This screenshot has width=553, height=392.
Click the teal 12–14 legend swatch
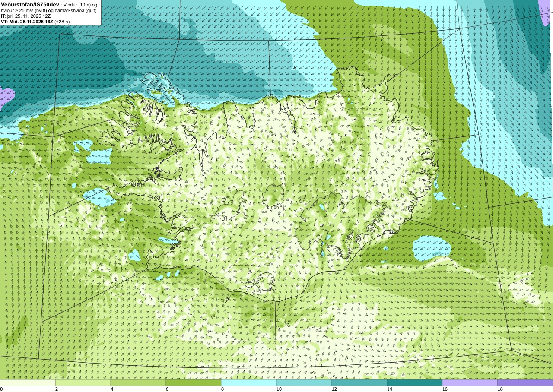[359, 383]
